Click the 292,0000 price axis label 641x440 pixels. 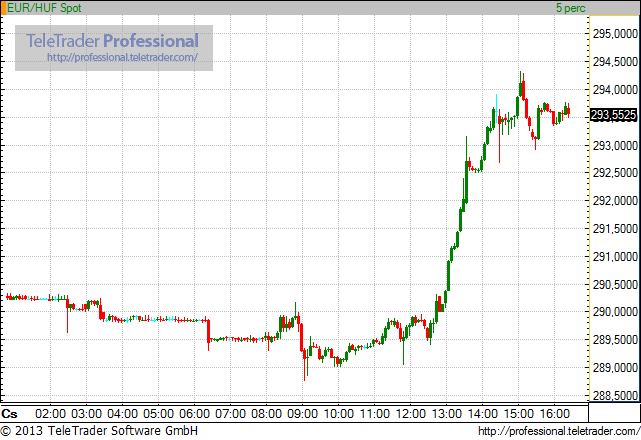615,201
